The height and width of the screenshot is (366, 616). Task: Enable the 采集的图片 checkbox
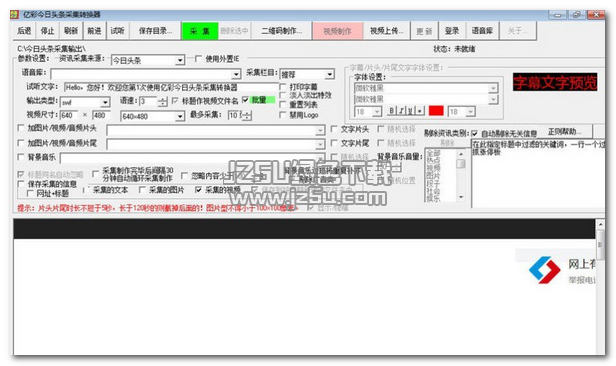click(142, 190)
